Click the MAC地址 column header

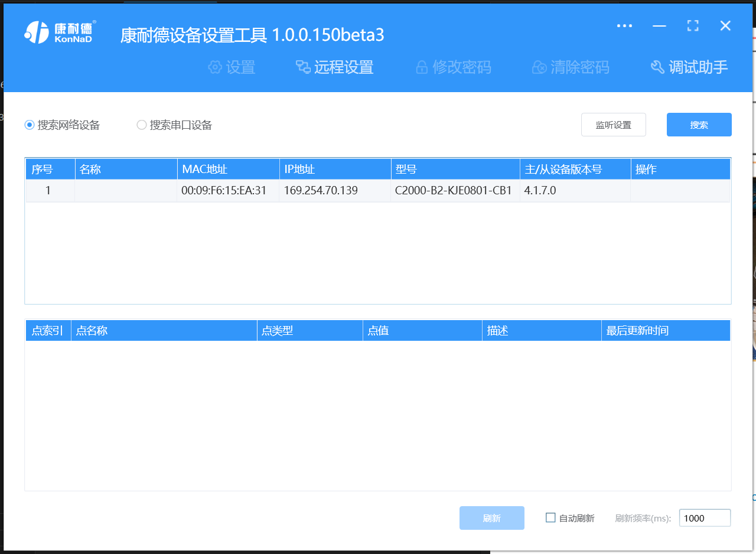click(x=204, y=170)
